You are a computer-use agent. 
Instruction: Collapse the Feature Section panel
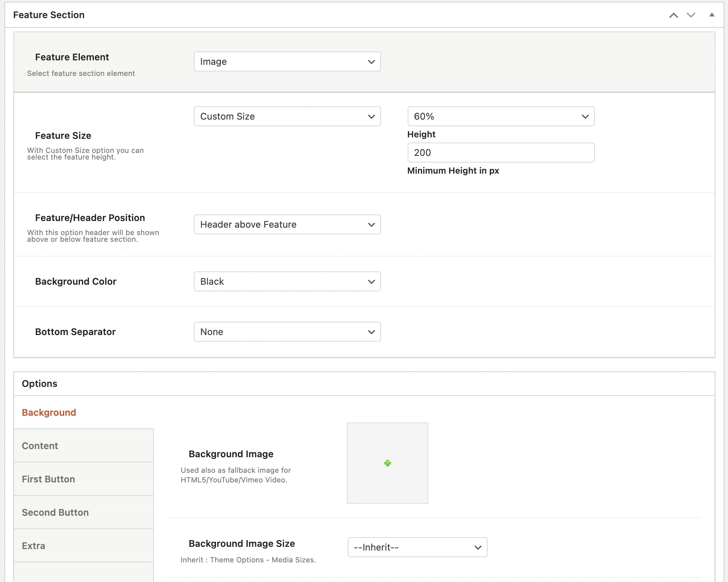coord(711,15)
